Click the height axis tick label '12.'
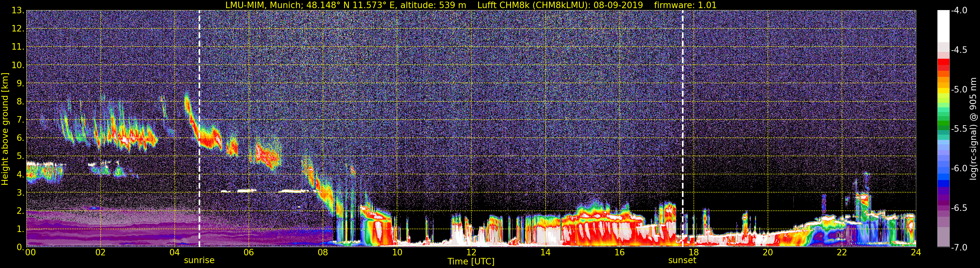 pos(18,29)
